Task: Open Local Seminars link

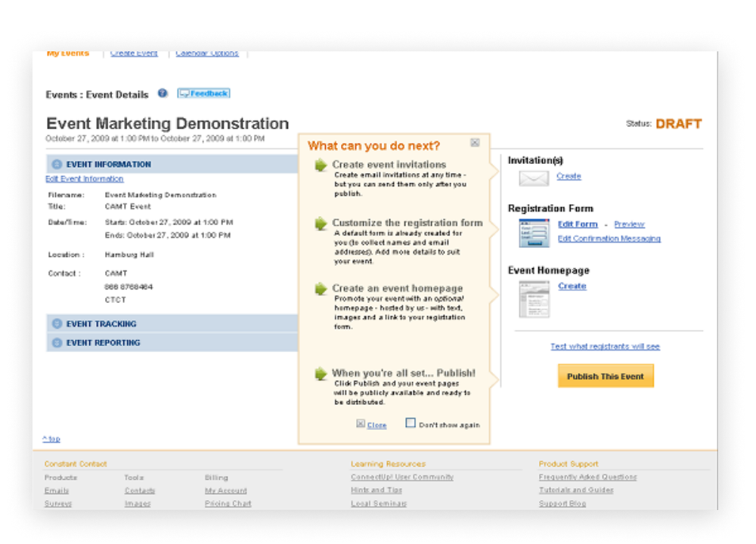Action: (x=379, y=503)
